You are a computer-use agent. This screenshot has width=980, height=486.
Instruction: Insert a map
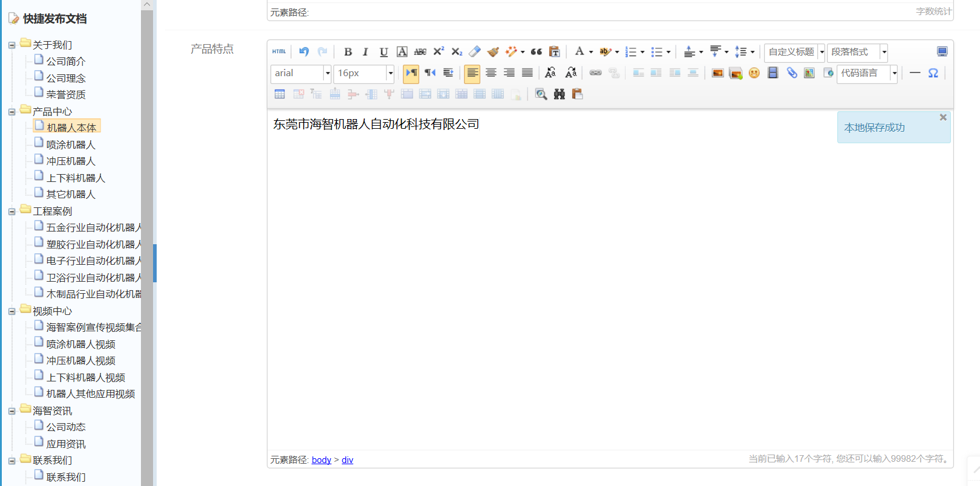(x=809, y=73)
